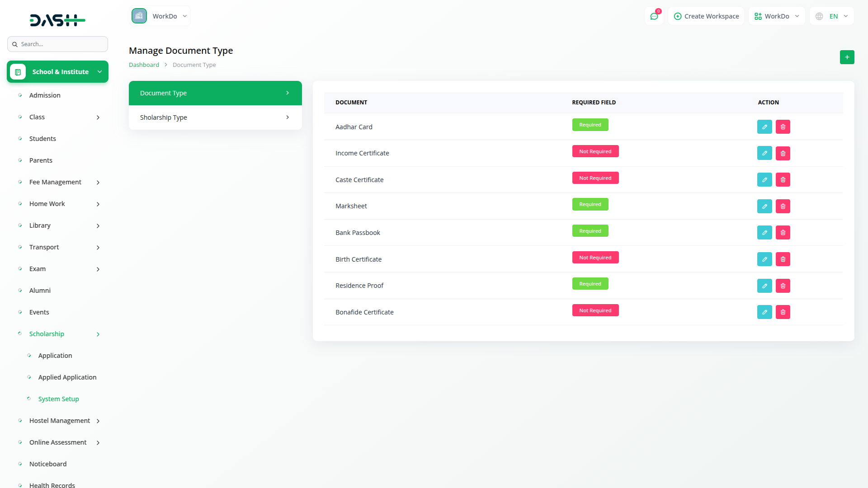The height and width of the screenshot is (488, 868).
Task: Open Applied Application in sidebar
Action: point(67,377)
